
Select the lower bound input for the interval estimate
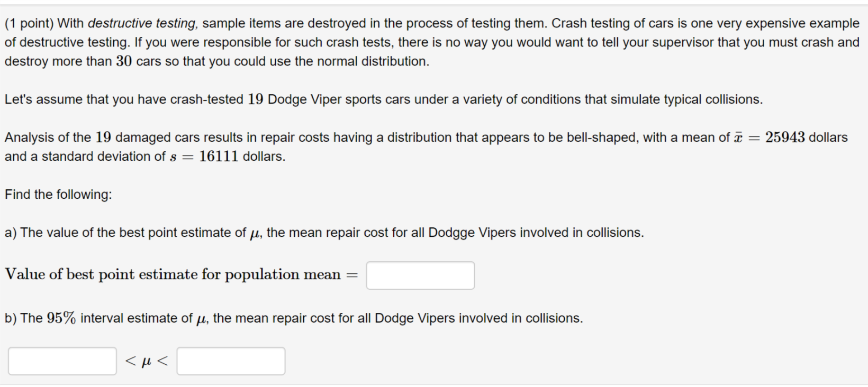coord(62,361)
